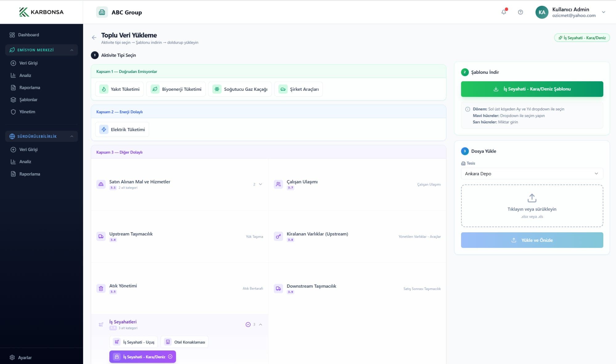Download İş Seyahati - Kara/Deniz Şablonu
Screen dimensions: 616x364
click(532, 89)
